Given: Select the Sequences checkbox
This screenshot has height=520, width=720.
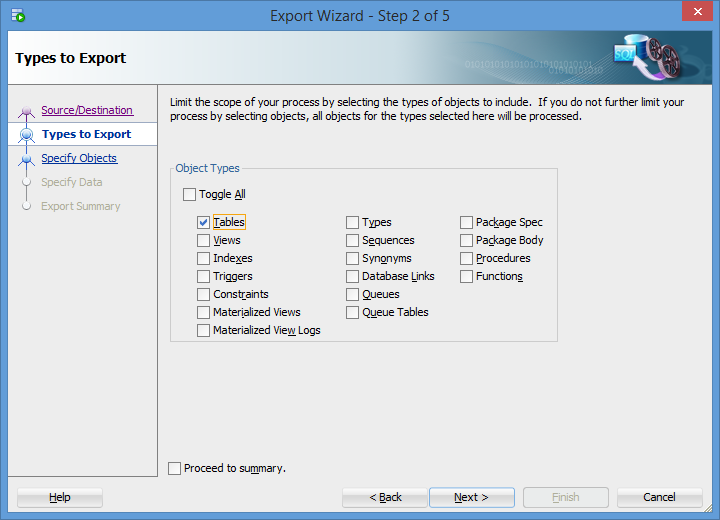Looking at the screenshot, I should pyautogui.click(x=353, y=241).
